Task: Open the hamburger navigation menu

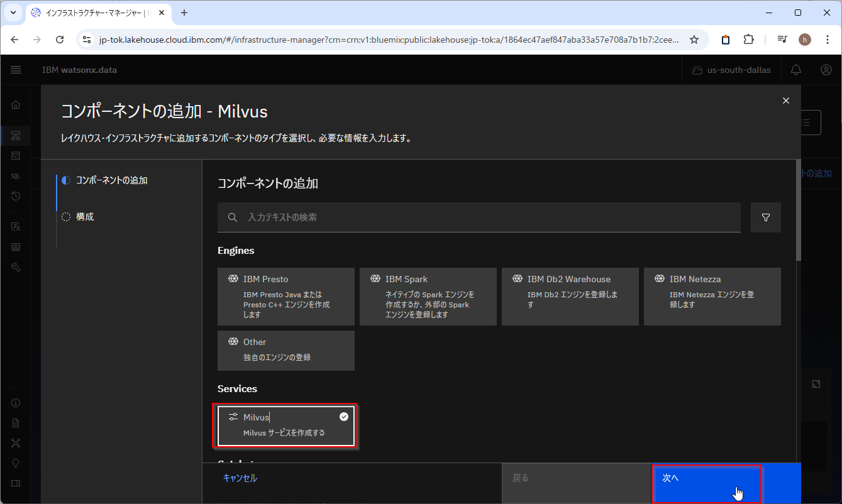Action: click(16, 70)
